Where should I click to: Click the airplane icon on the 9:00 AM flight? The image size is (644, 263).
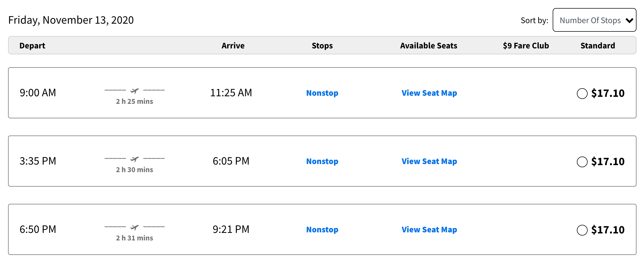click(135, 90)
